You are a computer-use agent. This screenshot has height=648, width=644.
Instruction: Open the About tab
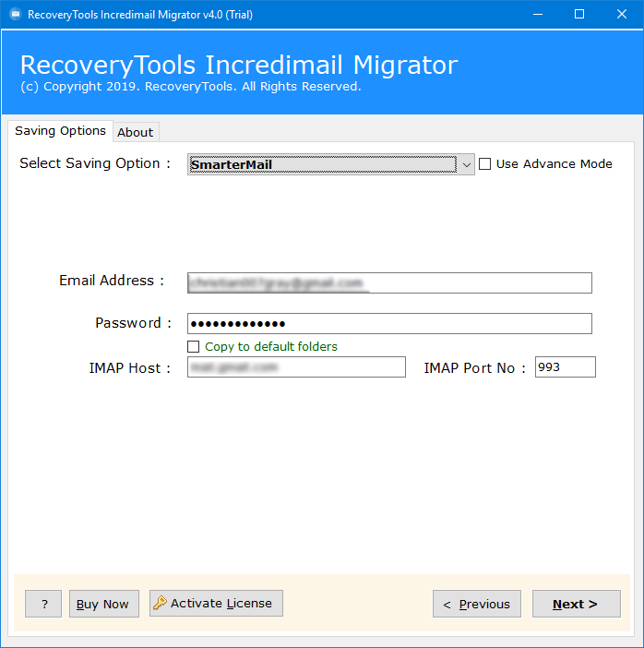(136, 132)
